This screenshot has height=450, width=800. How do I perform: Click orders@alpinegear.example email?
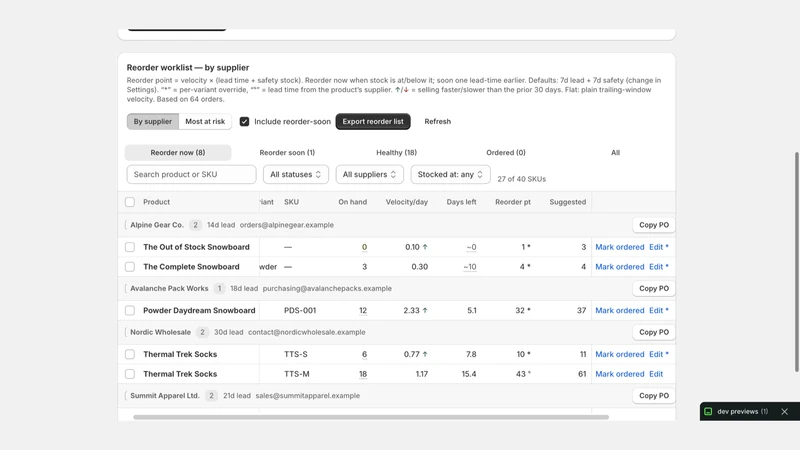pyautogui.click(x=287, y=225)
